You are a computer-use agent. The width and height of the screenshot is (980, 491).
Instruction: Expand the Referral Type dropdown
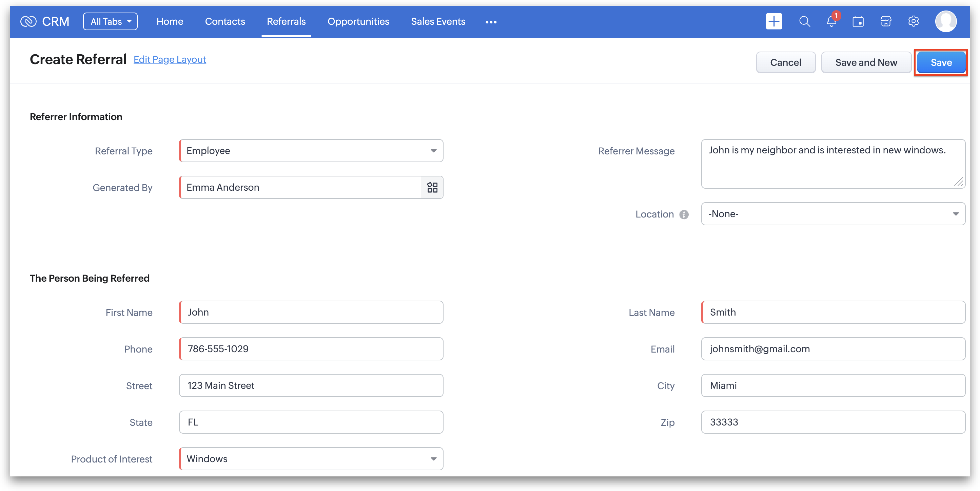tap(311, 151)
